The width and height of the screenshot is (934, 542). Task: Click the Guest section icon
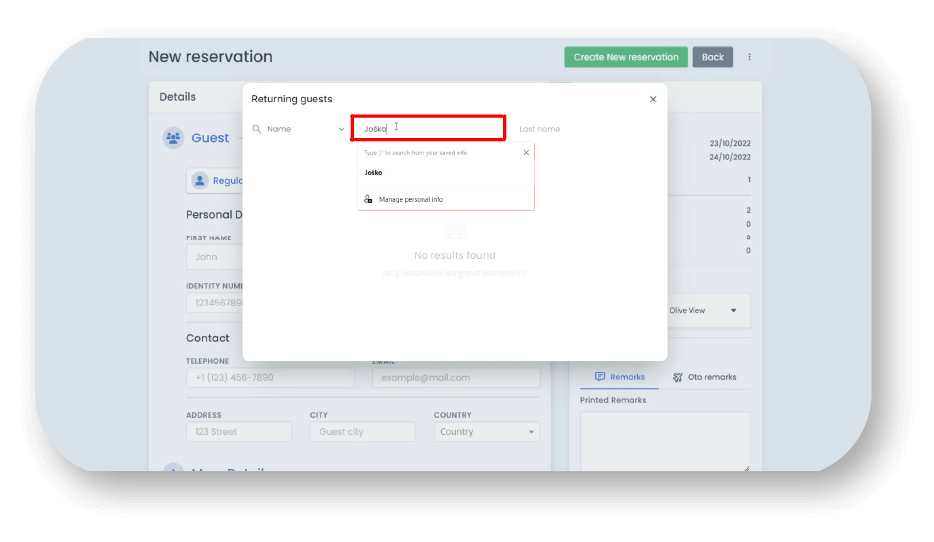(x=173, y=138)
